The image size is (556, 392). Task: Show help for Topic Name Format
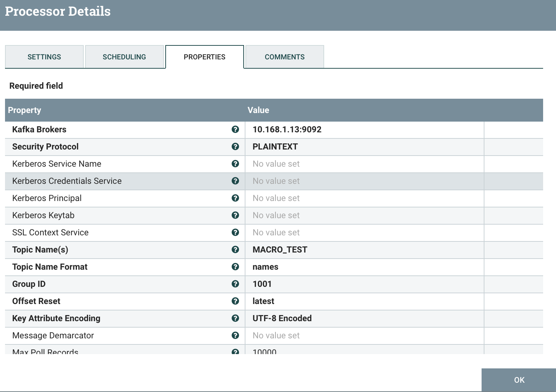(235, 267)
